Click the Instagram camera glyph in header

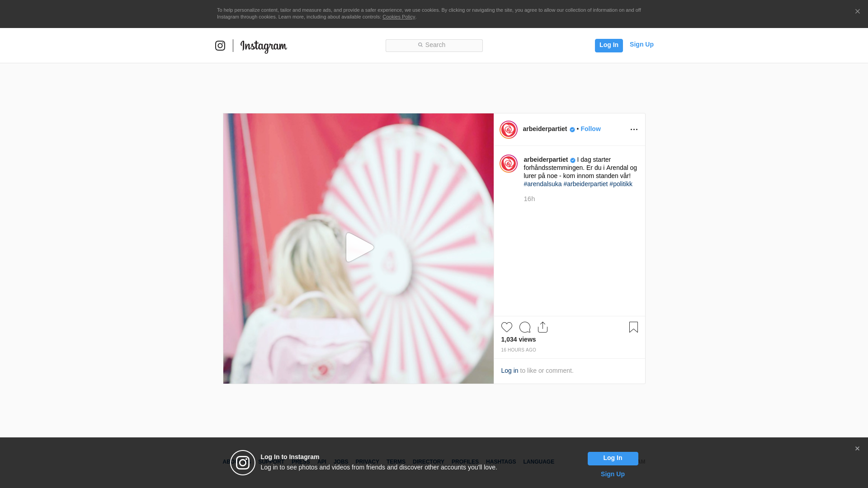pyautogui.click(x=220, y=46)
